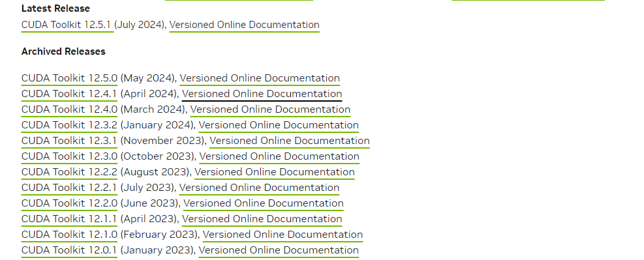This screenshot has height=260, width=644.
Task: Open CUDA Toolkit 12.3.2 link
Action: point(69,125)
